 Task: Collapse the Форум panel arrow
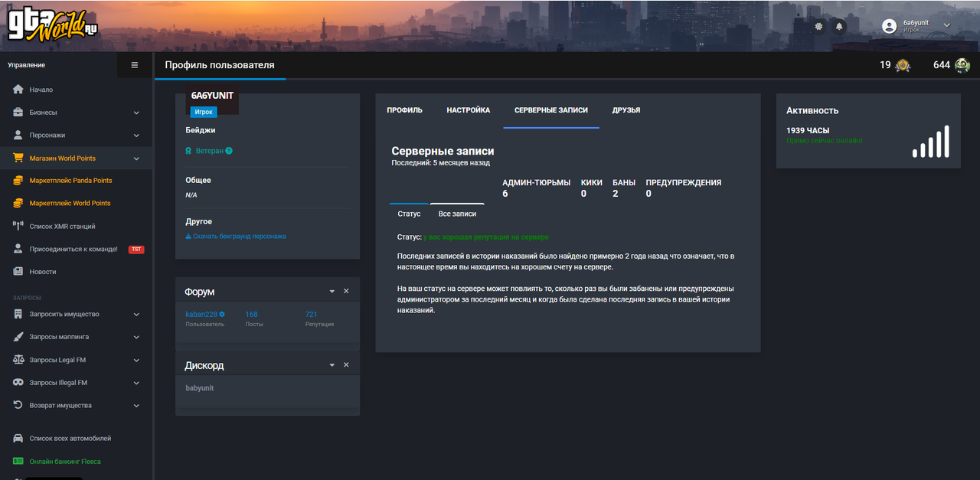[332, 292]
